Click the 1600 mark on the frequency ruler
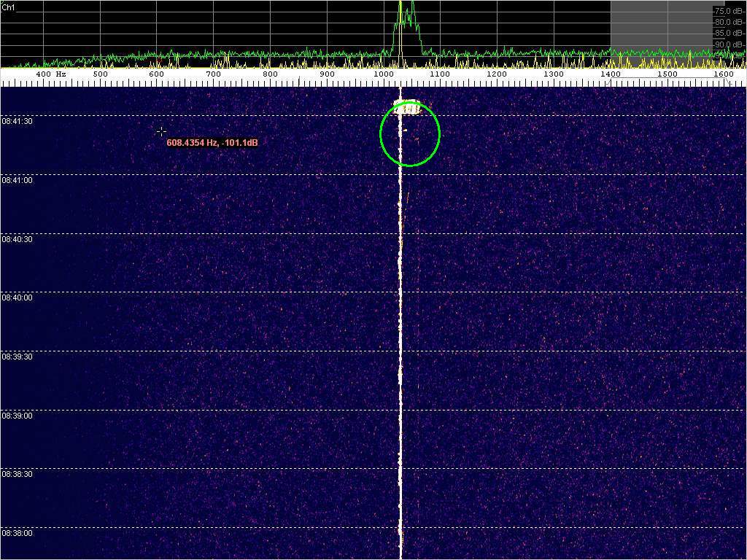Viewport: 747px width, 560px height. pyautogui.click(x=724, y=74)
